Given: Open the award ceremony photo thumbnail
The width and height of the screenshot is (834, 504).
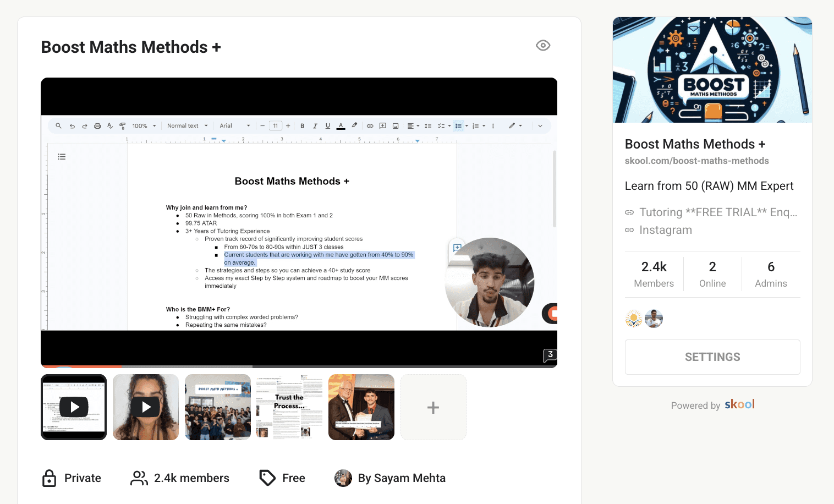Looking at the screenshot, I should coord(361,407).
